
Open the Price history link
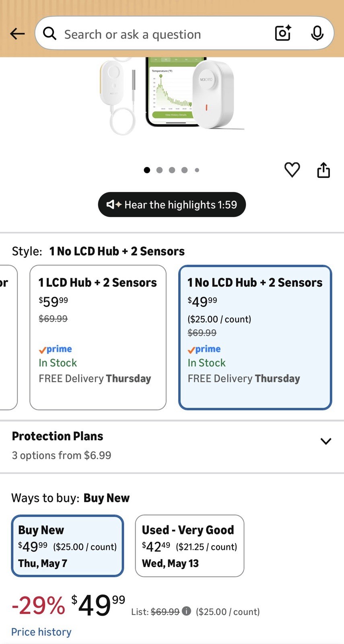41,632
